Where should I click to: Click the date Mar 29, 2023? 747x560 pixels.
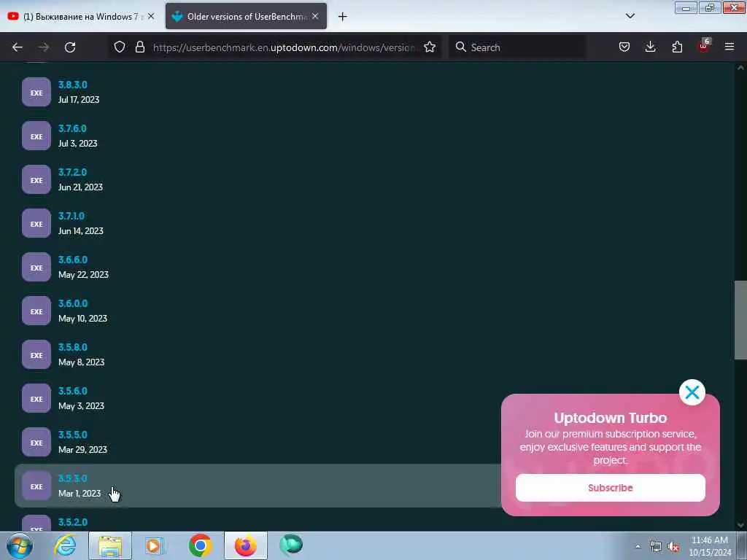pyautogui.click(x=83, y=450)
